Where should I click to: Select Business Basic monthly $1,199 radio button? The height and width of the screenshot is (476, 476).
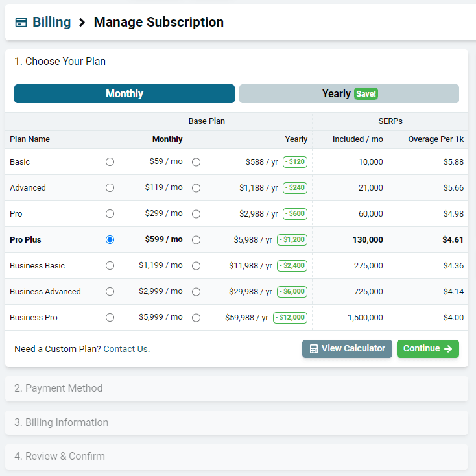(x=110, y=266)
